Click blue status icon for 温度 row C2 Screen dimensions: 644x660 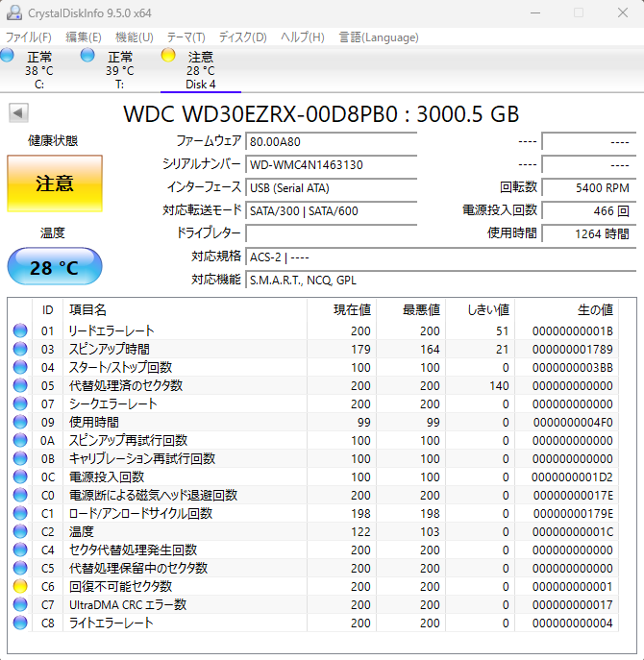click(x=20, y=531)
